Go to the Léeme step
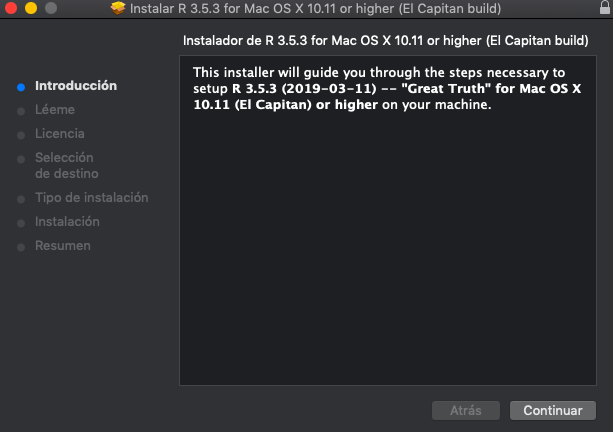The image size is (613, 432). point(55,110)
